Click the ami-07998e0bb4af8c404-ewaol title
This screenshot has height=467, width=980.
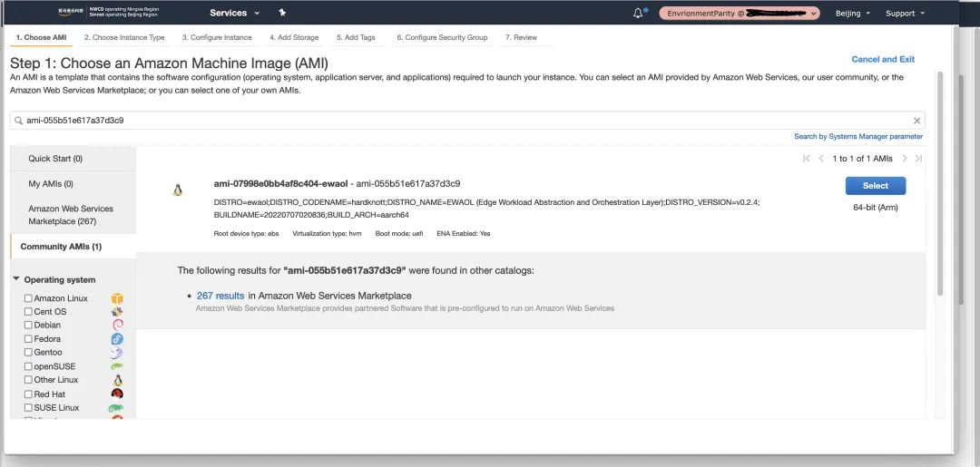(280, 183)
